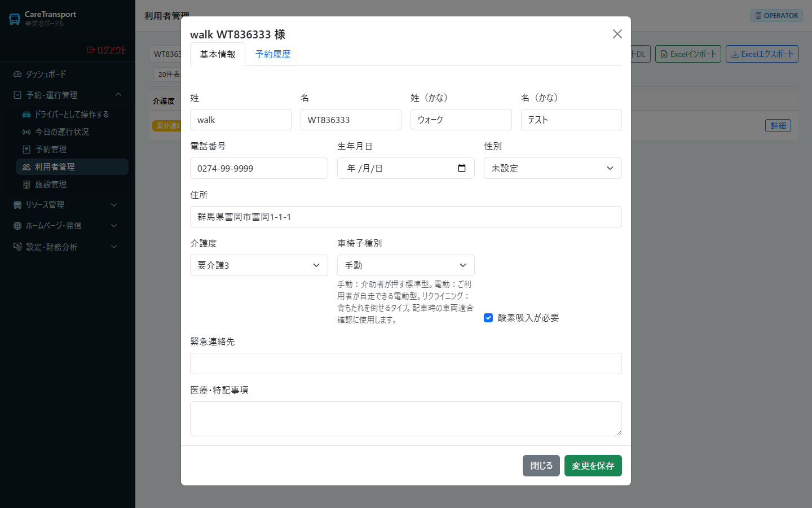The image size is (812, 508).
Task: Click the 閉じる button
Action: click(541, 466)
